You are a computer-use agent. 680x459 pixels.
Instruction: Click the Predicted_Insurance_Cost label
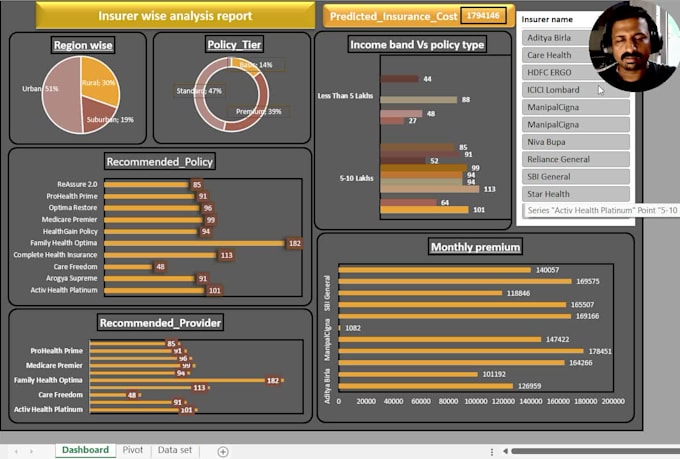click(x=393, y=16)
